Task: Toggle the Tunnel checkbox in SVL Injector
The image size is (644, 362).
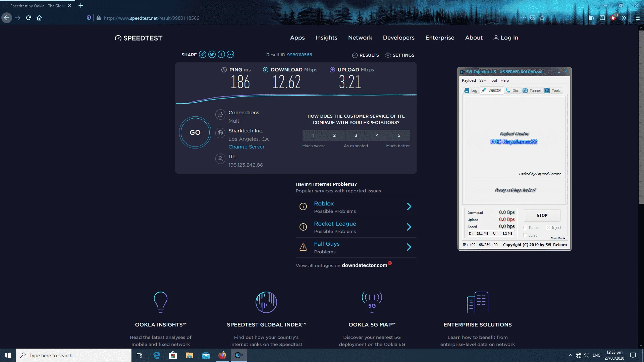Action: pyautogui.click(x=525, y=228)
